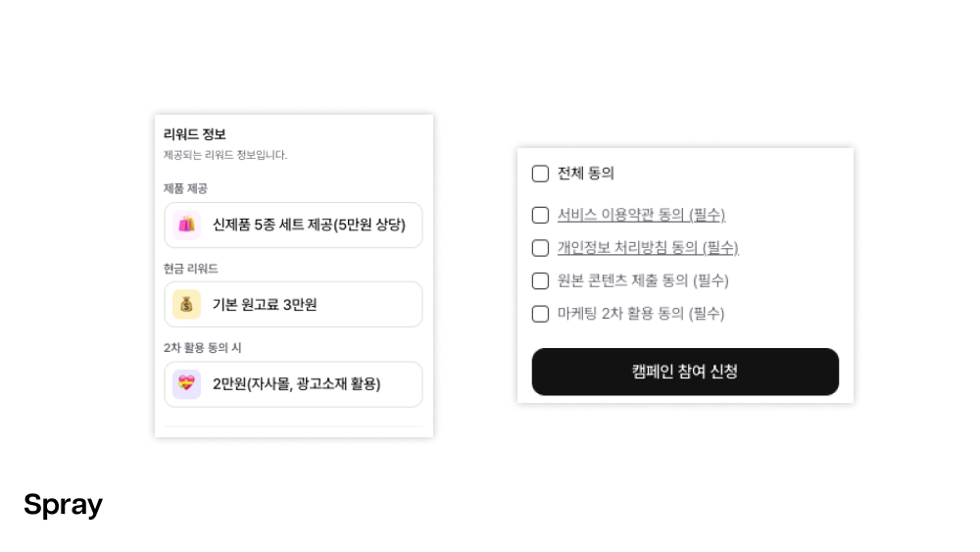
Task: Click the 마케팅 2차 활용 동의 (필수) label
Action: [641, 314]
